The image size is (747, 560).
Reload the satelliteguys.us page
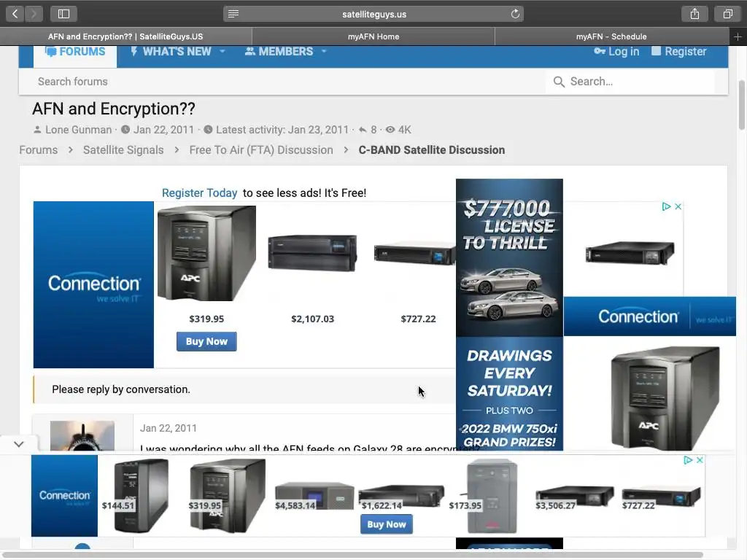click(x=515, y=14)
